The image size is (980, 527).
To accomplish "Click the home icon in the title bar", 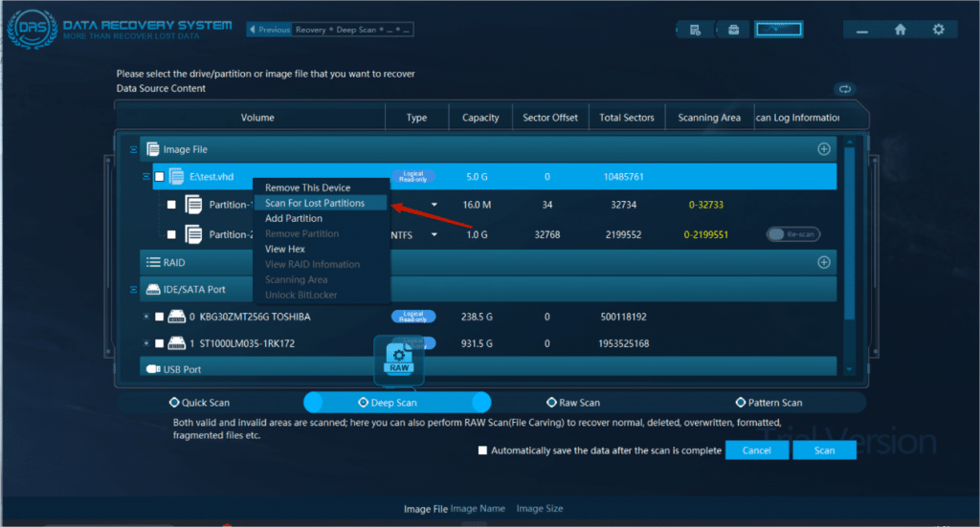I will click(x=900, y=30).
